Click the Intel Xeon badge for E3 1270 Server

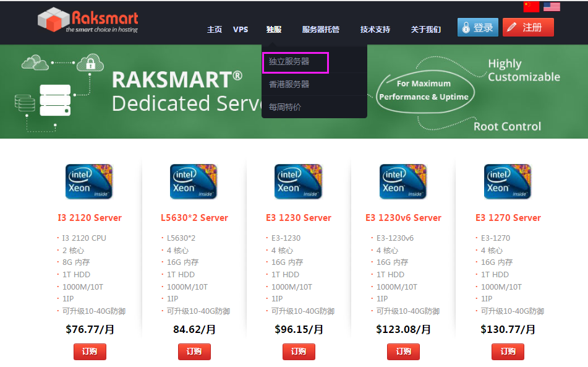pyautogui.click(x=508, y=181)
